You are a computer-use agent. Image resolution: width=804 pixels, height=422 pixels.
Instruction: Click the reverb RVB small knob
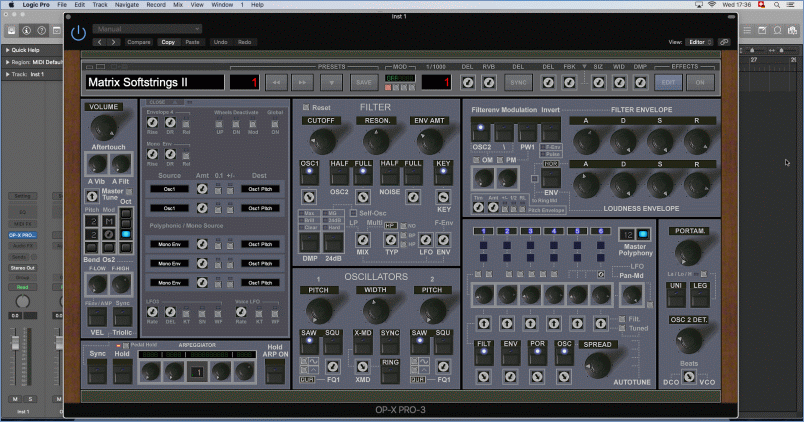pyautogui.click(x=489, y=83)
